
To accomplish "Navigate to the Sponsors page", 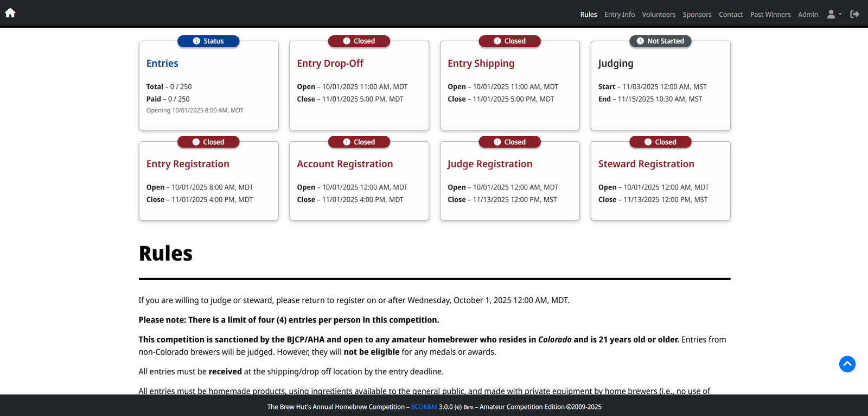I will [x=697, y=15].
